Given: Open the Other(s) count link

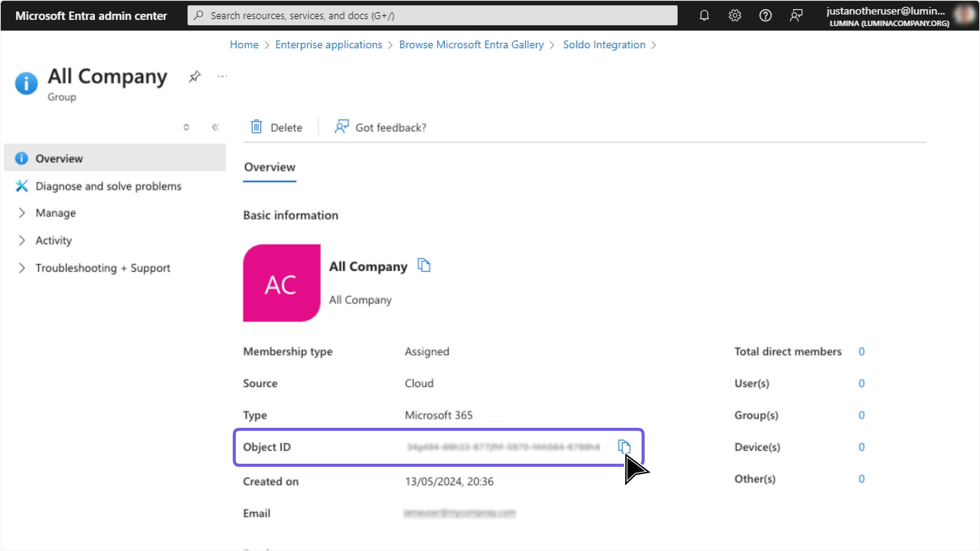Looking at the screenshot, I should 861,478.
